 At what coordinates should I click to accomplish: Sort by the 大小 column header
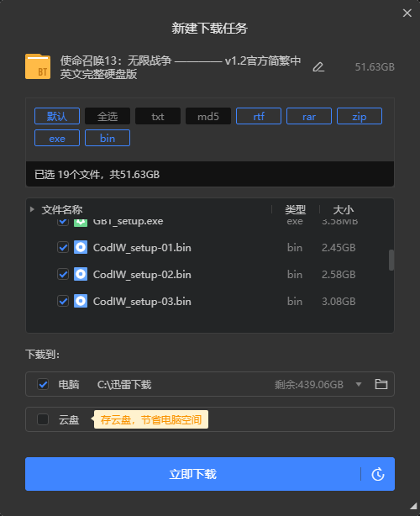(343, 209)
